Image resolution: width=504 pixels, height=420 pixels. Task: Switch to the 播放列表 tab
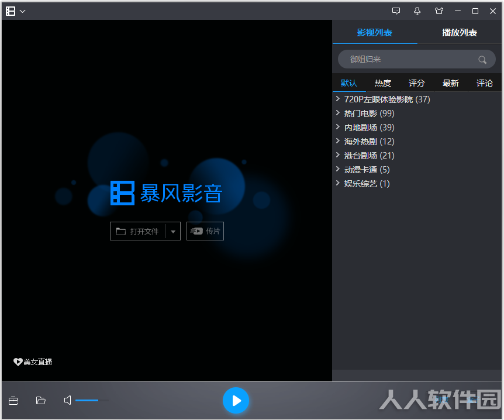(x=460, y=33)
